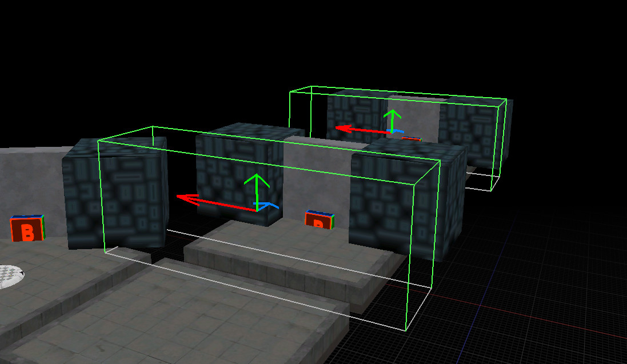Grab the front gizmo's blue axis arrow

[x=267, y=206]
